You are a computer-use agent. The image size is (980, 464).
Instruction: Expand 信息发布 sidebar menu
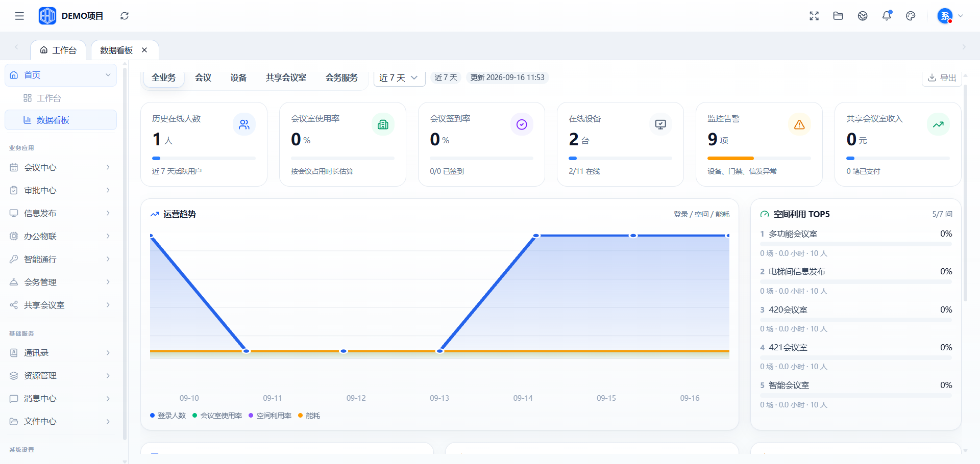tap(61, 213)
